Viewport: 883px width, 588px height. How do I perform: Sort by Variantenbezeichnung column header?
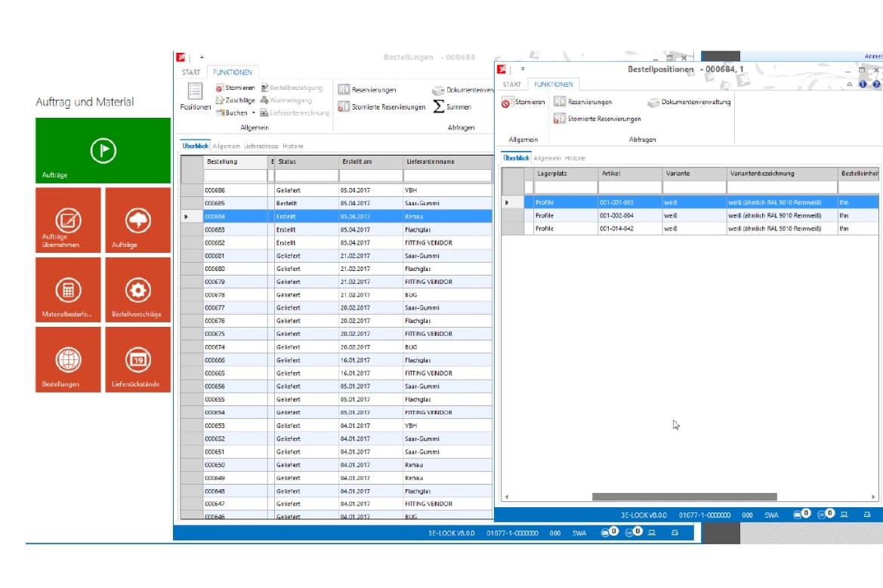783,174
